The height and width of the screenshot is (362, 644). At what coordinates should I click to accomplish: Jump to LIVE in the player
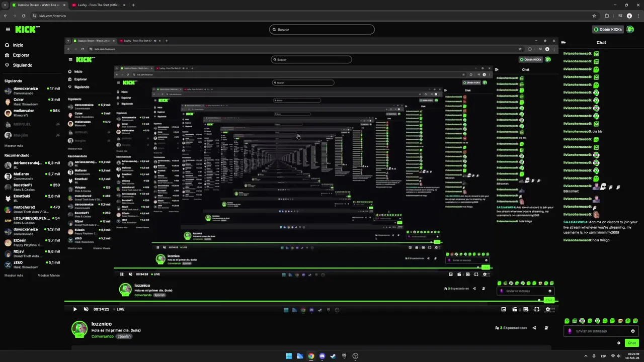[119, 309]
